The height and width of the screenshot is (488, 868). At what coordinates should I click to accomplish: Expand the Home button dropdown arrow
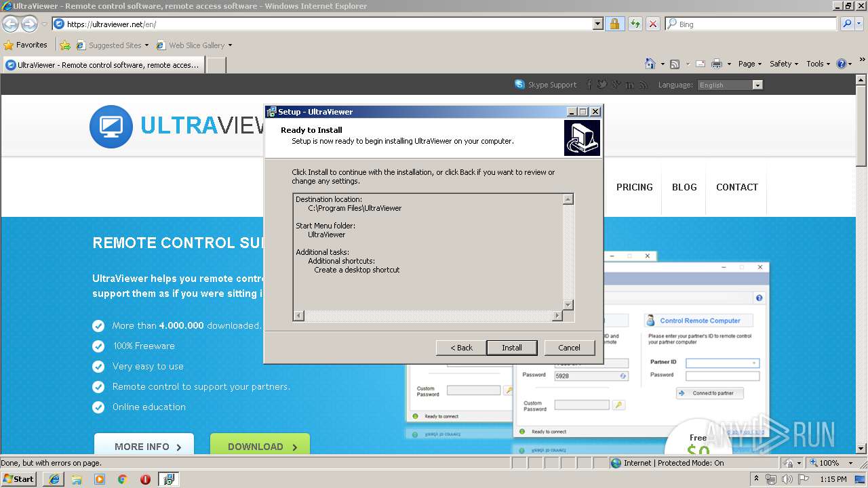pos(662,64)
